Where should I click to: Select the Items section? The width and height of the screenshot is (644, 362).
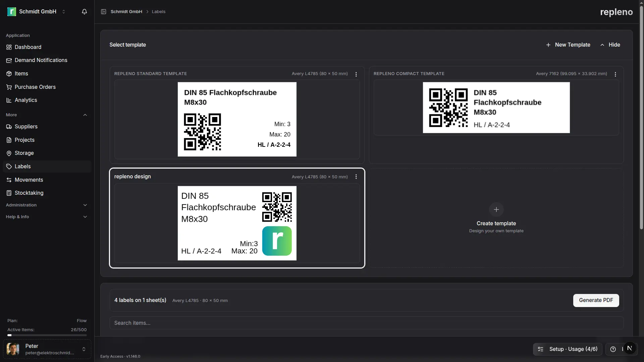click(x=21, y=73)
